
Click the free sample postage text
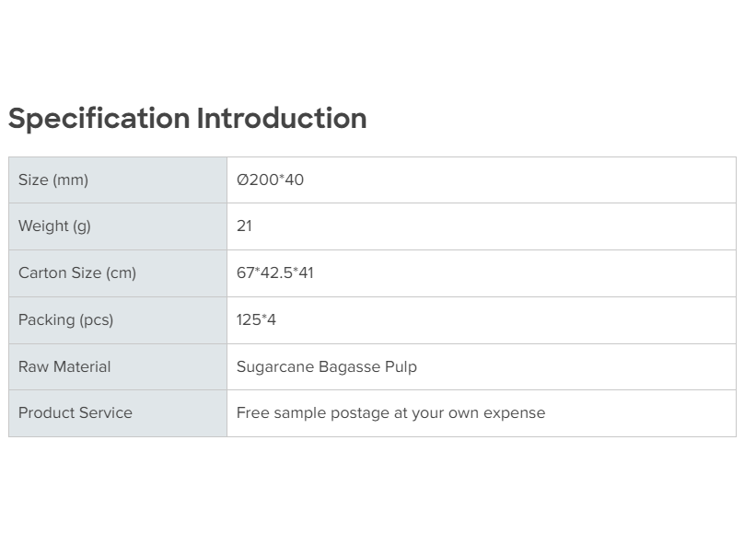coord(390,413)
